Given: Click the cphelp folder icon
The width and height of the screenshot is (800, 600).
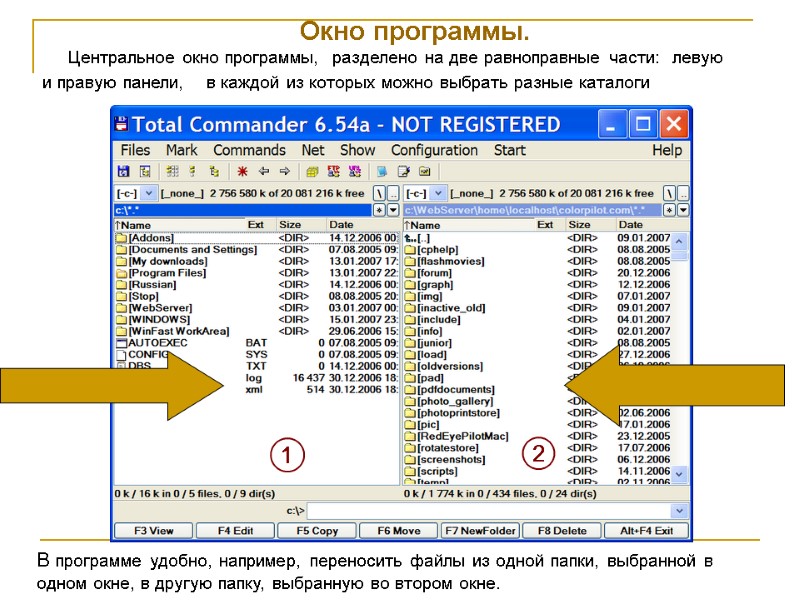Looking at the screenshot, I should (410, 249).
